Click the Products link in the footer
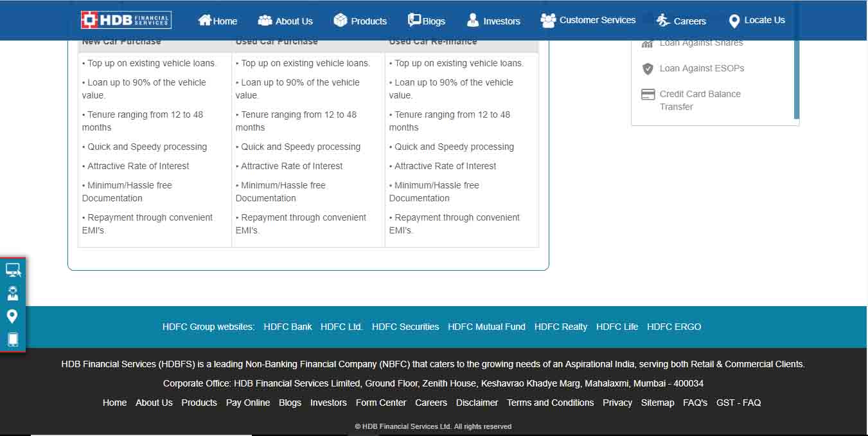The image size is (868, 436). 199,403
